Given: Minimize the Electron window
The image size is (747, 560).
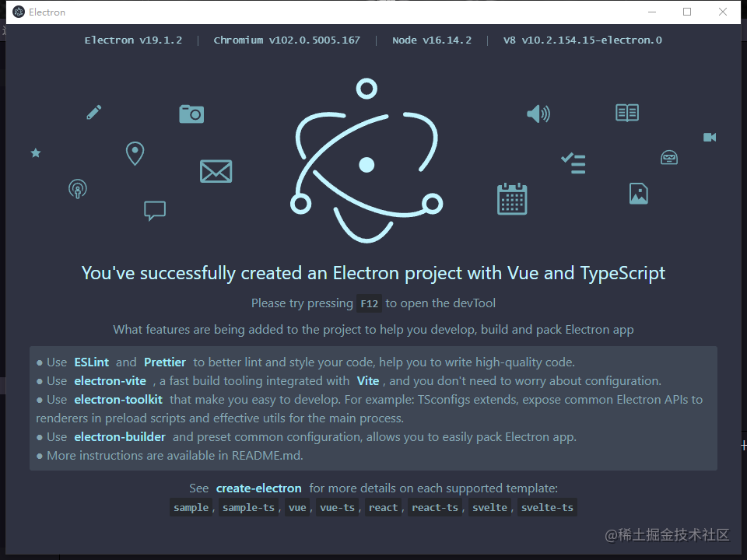Looking at the screenshot, I should [652, 12].
